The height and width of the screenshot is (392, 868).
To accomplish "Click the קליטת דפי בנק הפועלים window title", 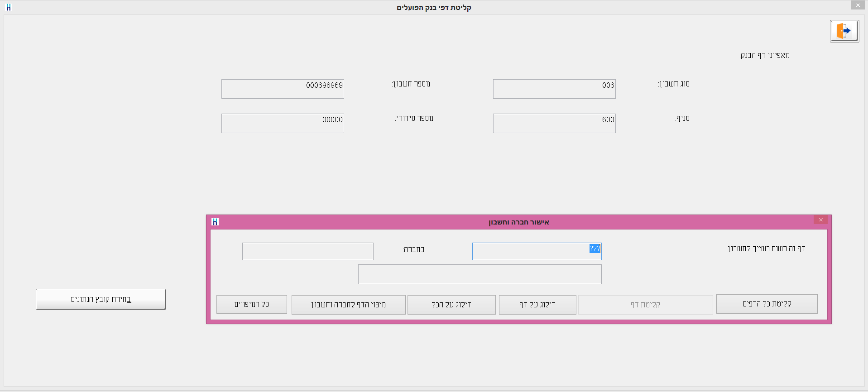I will (x=434, y=7).
